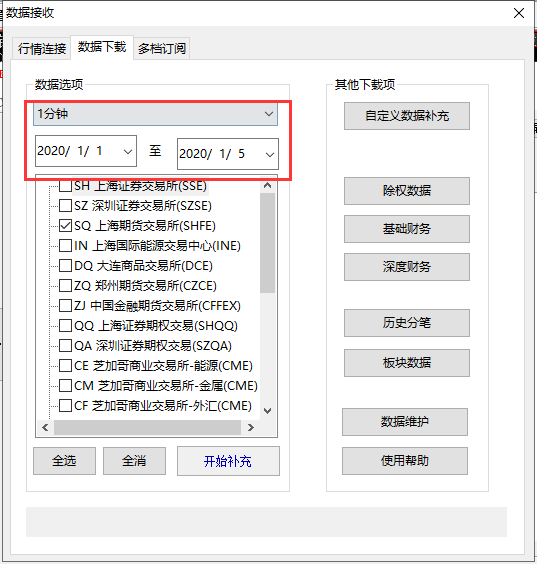Image resolution: width=537 pixels, height=564 pixels.
Task: Download 板块数据
Action: click(x=407, y=363)
